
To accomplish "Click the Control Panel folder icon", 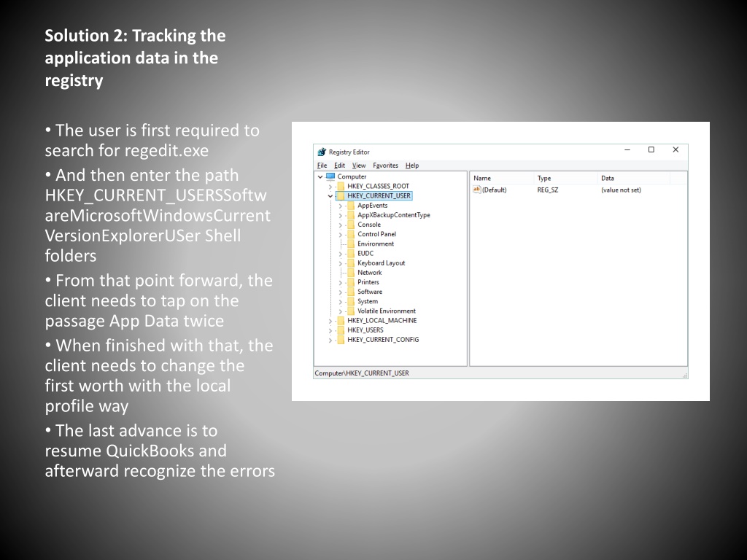I will point(351,234).
